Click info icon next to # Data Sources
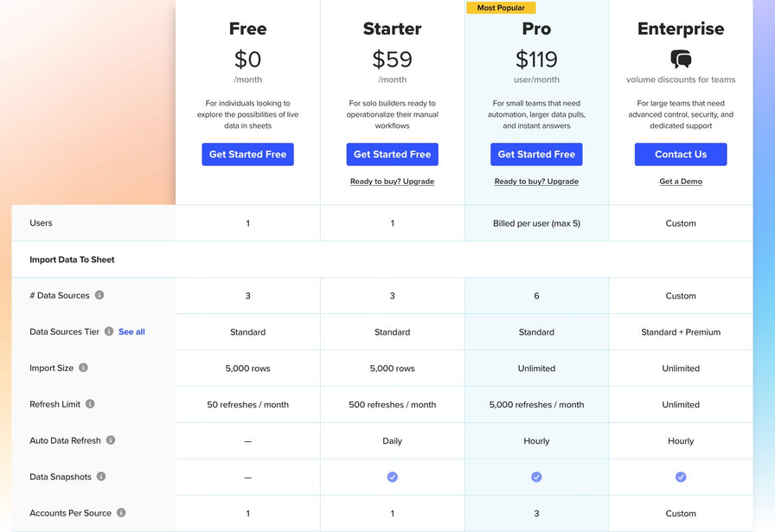 99,295
